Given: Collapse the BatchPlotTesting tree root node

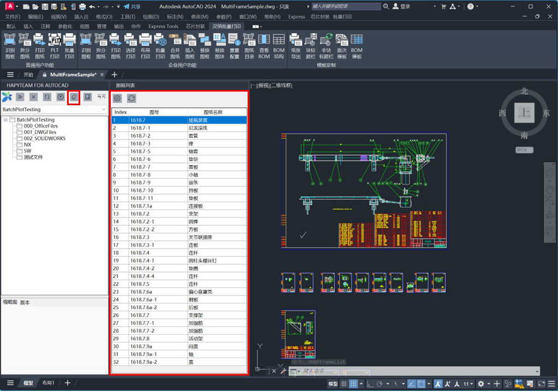Looking at the screenshot, I should point(5,119).
